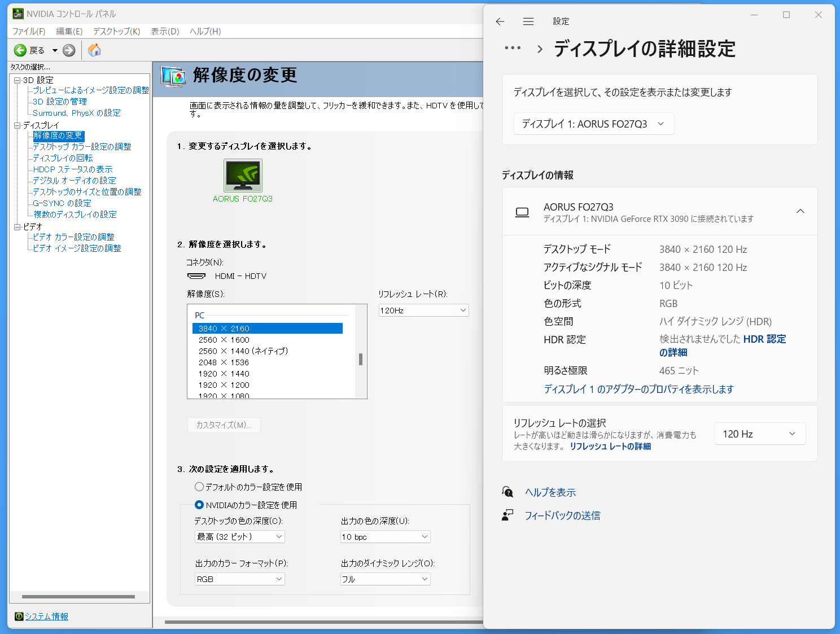Click the help icon beside ヘルプを表示
The height and width of the screenshot is (634, 840).
[x=508, y=492]
